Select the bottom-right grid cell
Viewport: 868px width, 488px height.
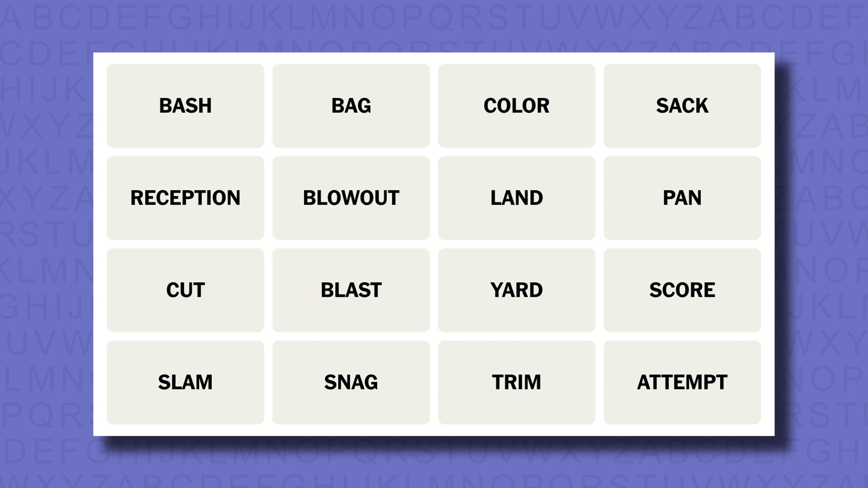pos(682,382)
